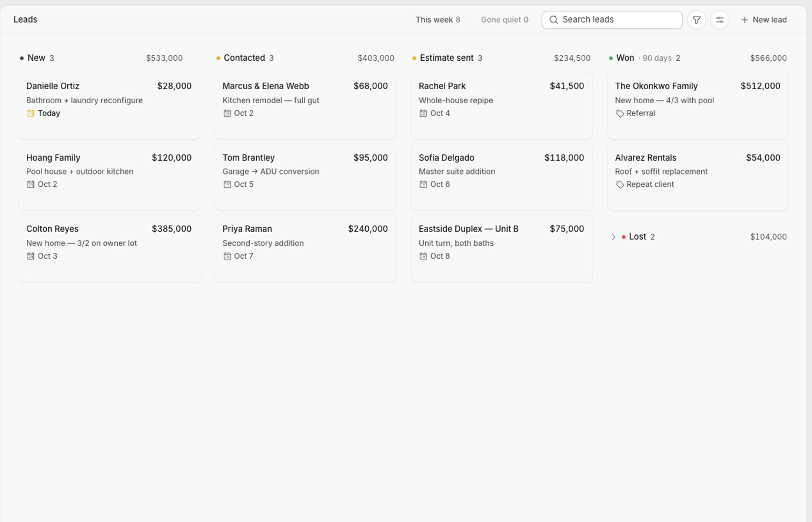Click the Repeat client tag icon
This screenshot has width=812, height=522.
pos(620,185)
